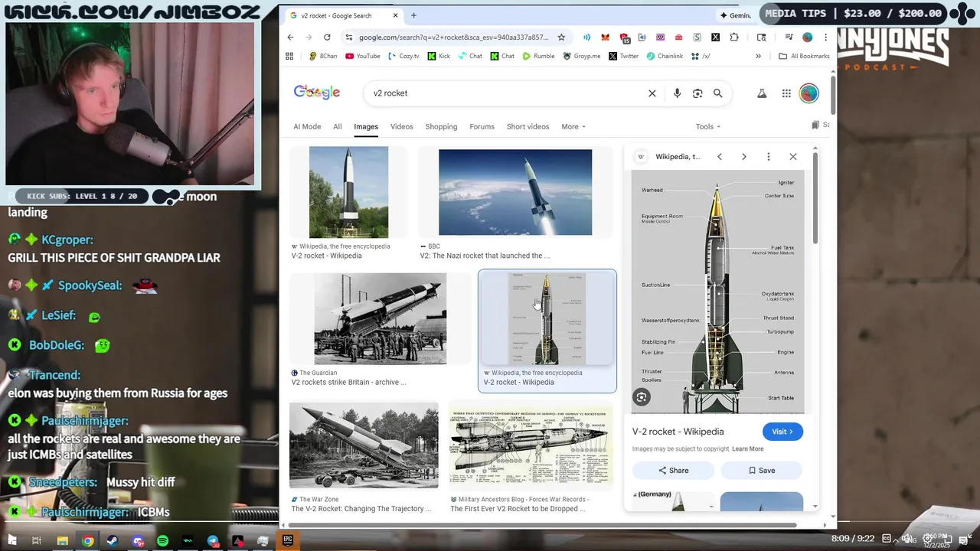The image size is (980, 551).
Task: Show hidden bookmarks chevron
Action: pos(758,56)
